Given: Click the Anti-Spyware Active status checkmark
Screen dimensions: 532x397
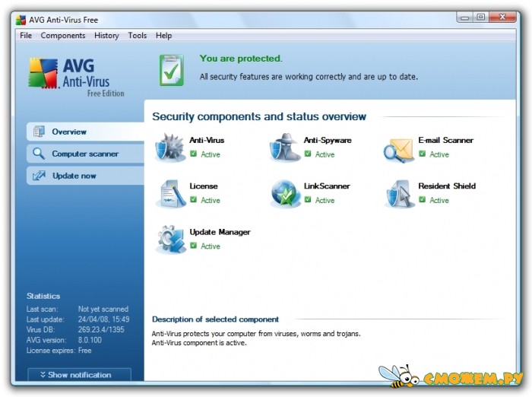Looking at the screenshot, I should pos(308,154).
